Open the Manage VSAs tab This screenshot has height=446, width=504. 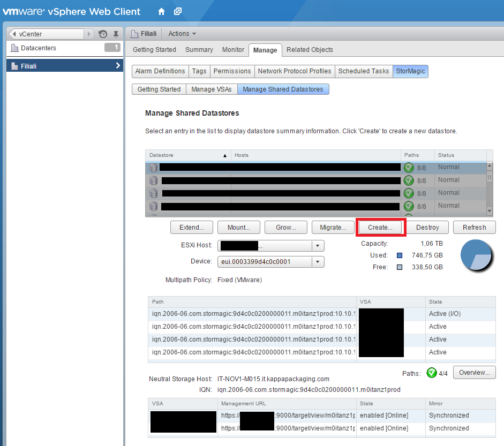pos(212,89)
